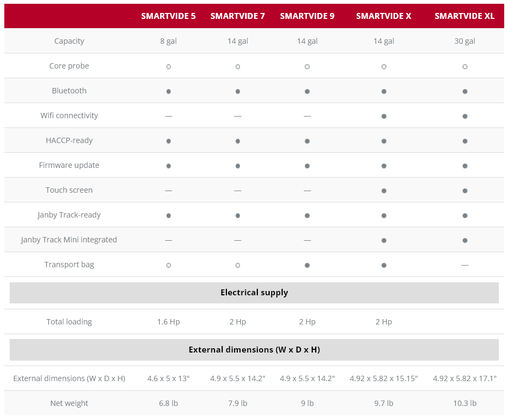This screenshot has width=508, height=420.
Task: Click the Wifi connectivity row label
Action: pyautogui.click(x=69, y=116)
